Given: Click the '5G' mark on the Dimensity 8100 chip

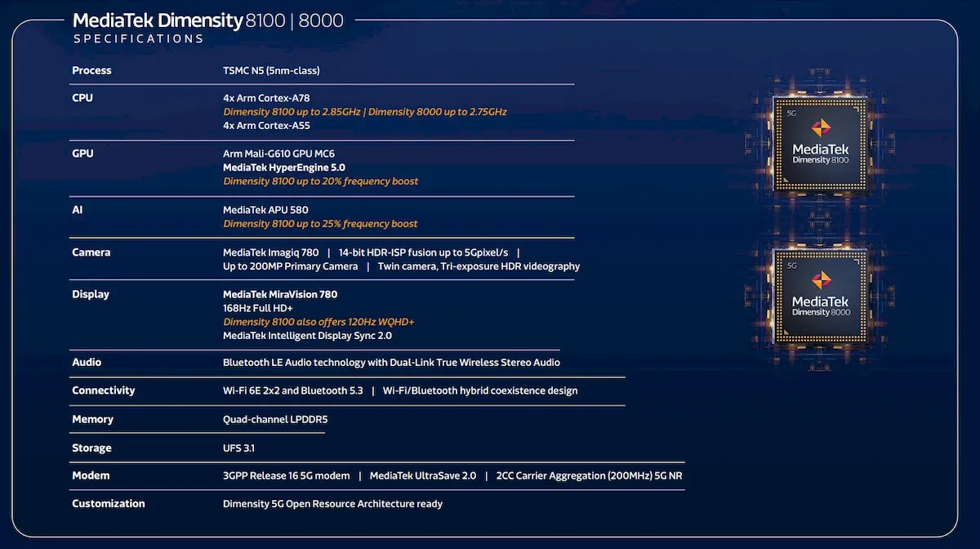Looking at the screenshot, I should point(791,114).
